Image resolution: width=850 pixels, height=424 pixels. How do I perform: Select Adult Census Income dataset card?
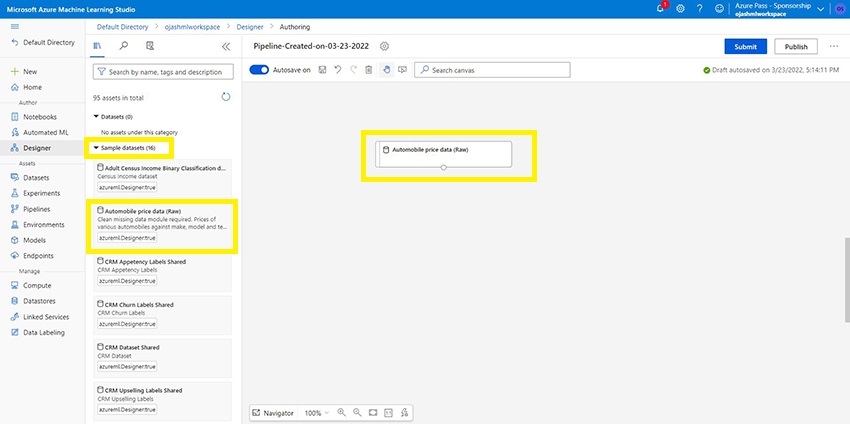[162, 178]
